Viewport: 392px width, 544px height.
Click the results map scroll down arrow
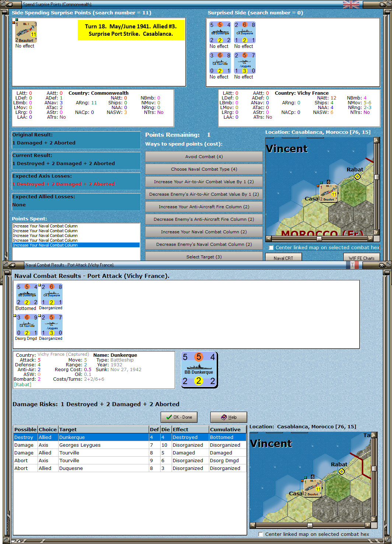point(374,519)
